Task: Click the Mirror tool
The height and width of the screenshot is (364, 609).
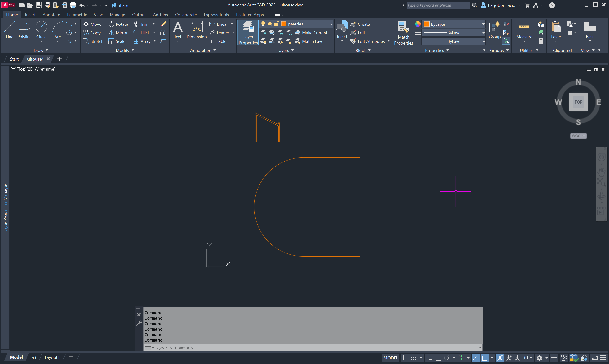Action: click(x=118, y=33)
